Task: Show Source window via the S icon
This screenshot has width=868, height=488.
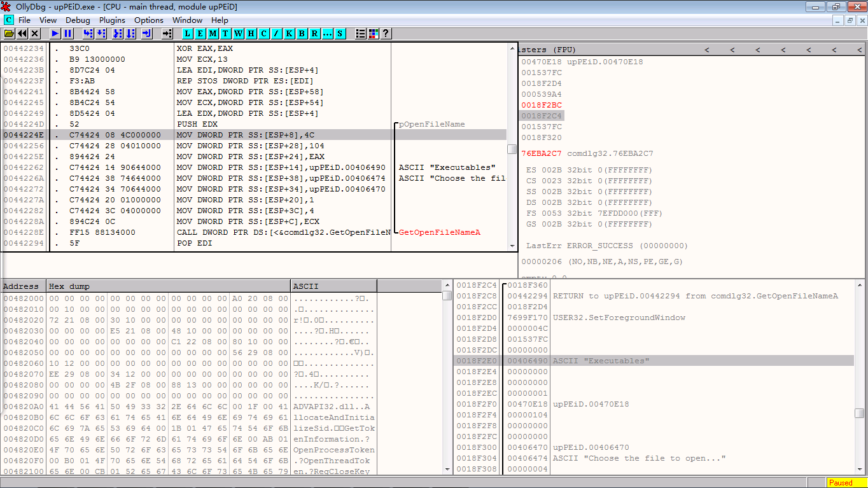Action: (x=340, y=33)
